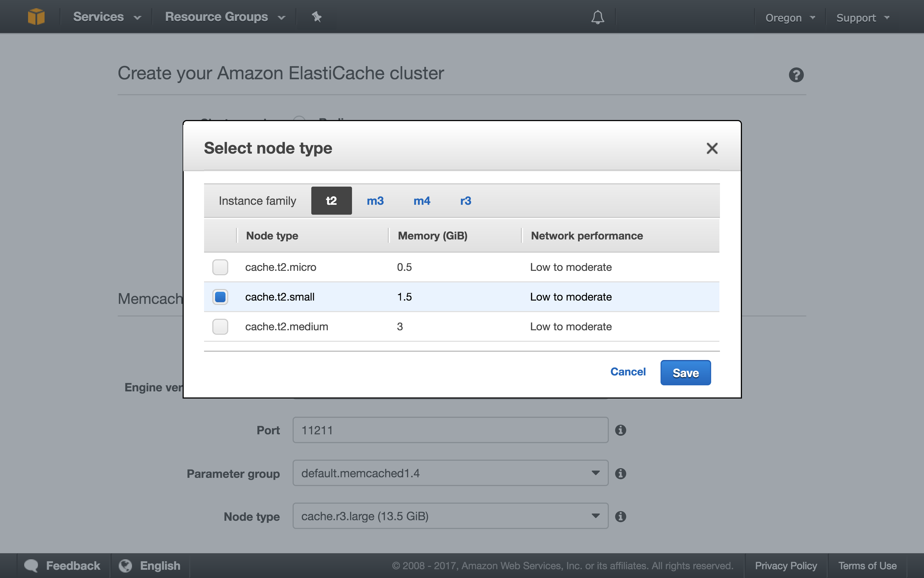Viewport: 924px width, 578px height.
Task: Click the cache.t2.micro node name
Action: (280, 267)
